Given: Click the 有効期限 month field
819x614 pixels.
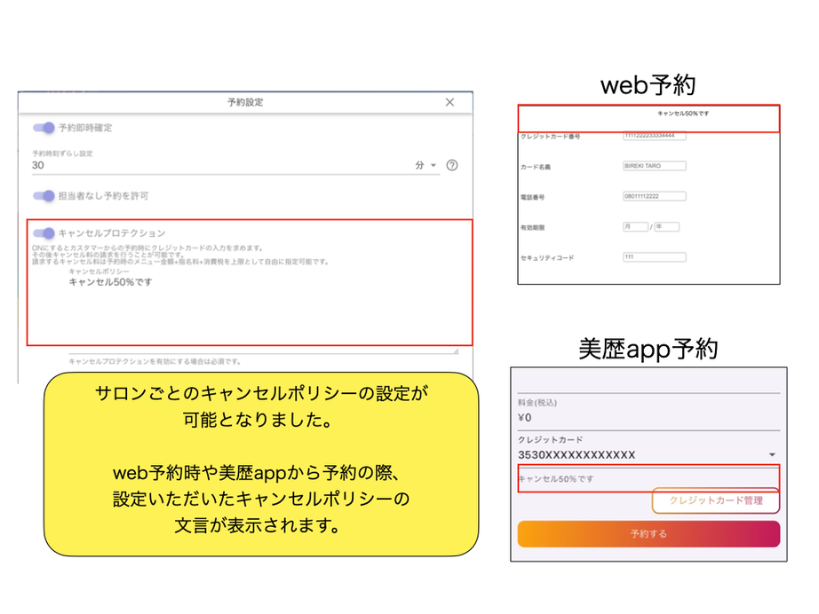Looking at the screenshot, I should [x=635, y=227].
